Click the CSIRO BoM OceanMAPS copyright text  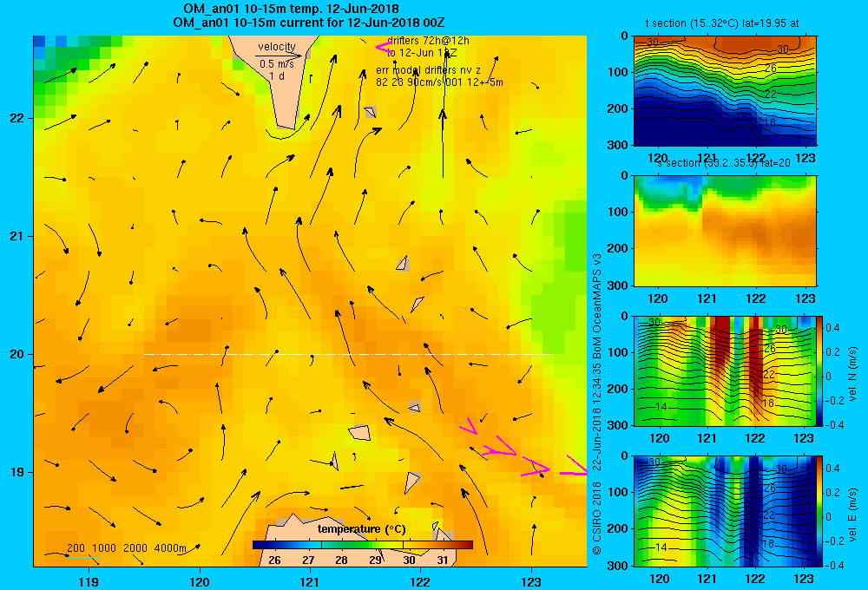[597, 404]
